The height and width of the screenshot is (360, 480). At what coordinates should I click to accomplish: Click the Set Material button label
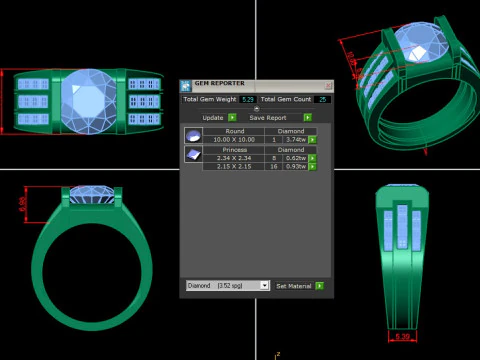(294, 286)
